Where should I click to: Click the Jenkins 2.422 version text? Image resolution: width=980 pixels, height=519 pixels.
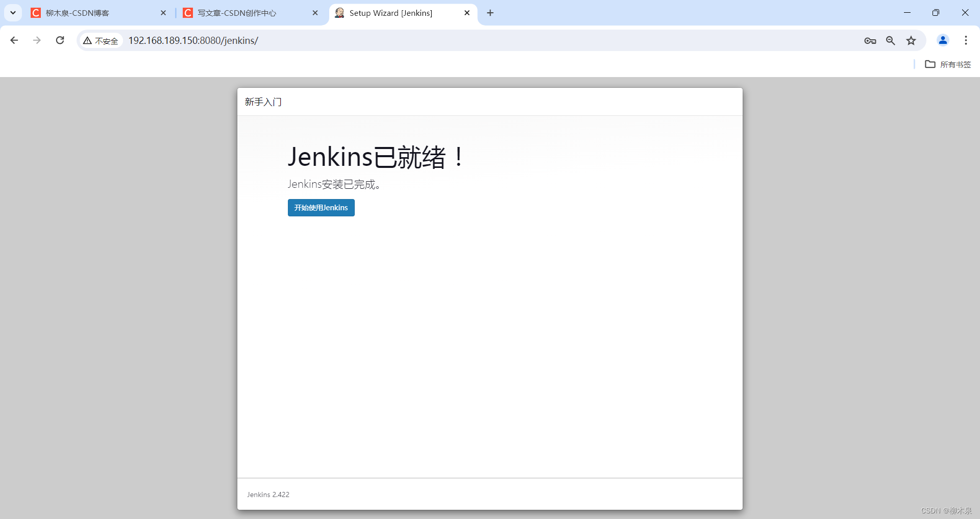tap(268, 495)
